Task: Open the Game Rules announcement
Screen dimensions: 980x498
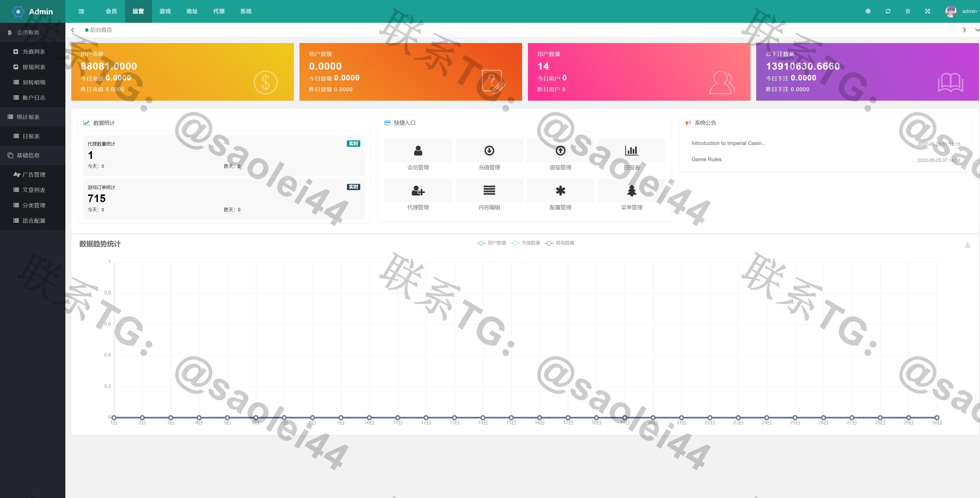Action: tap(706, 159)
